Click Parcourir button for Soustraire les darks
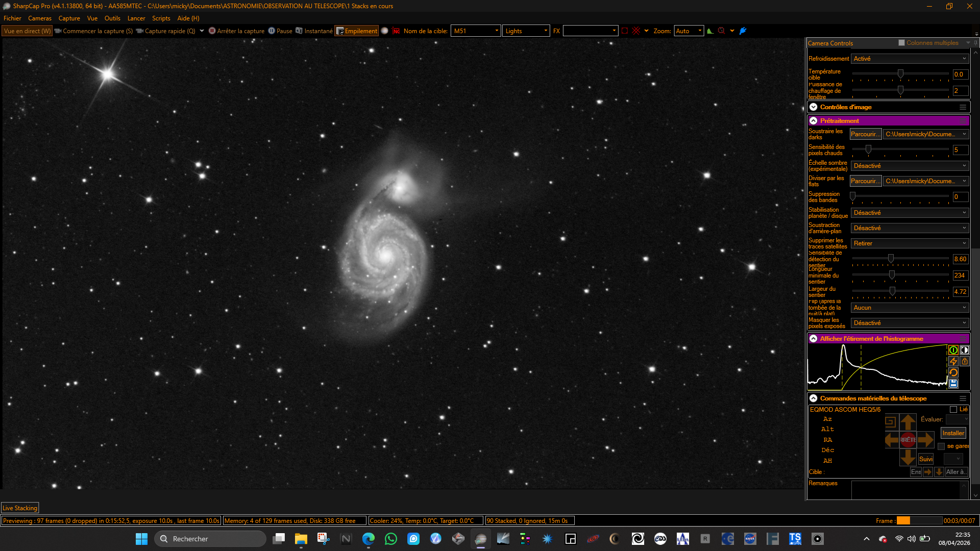980x551 pixels. [x=865, y=134]
